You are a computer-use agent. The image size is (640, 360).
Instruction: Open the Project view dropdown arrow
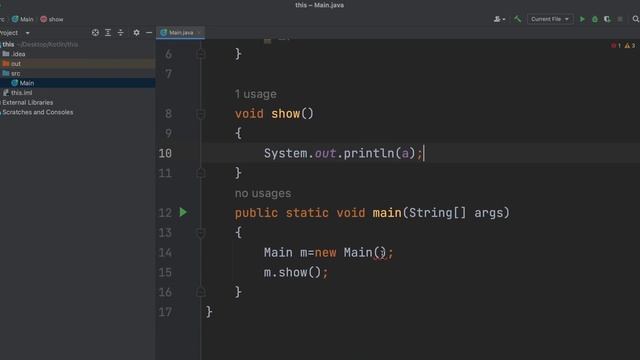coord(27,33)
